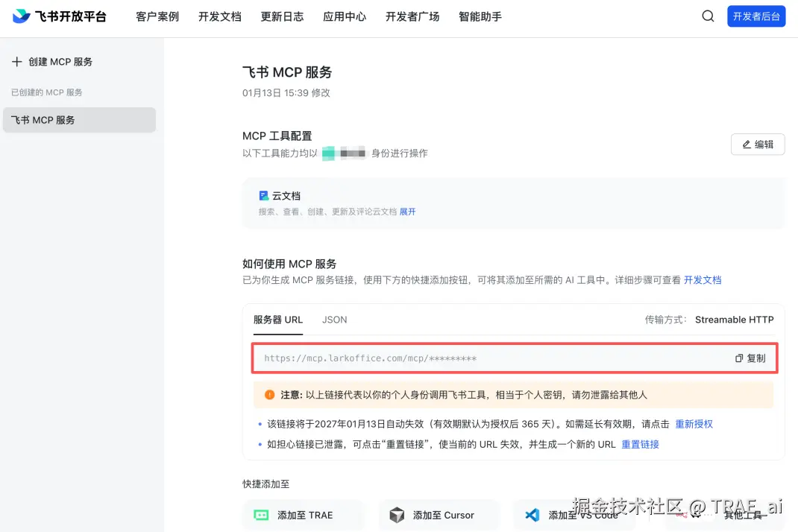Viewport: 798px width, 532px height.
Task: Click 添加至 Cursor button
Action: coord(439,515)
